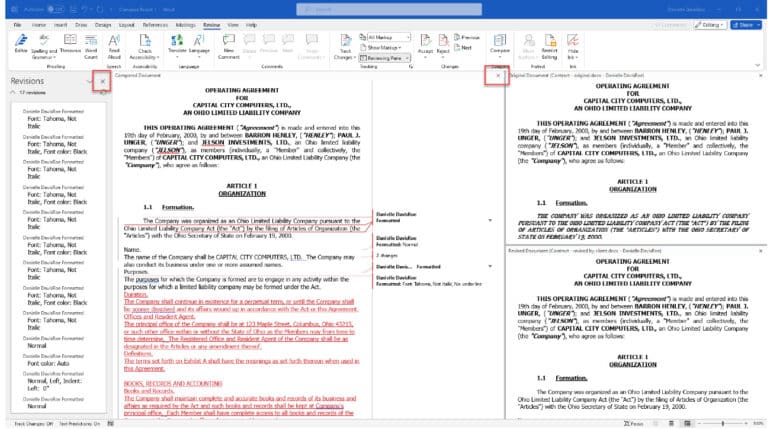Expand the first Formatted balloon arrow
The height and width of the screenshot is (429, 770).
coord(490,220)
